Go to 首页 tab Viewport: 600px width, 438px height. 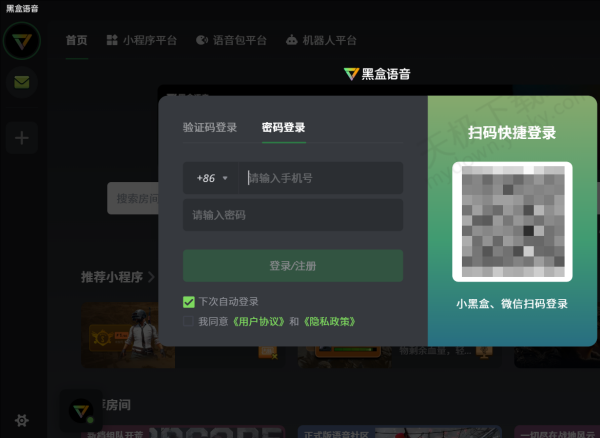[x=76, y=41]
